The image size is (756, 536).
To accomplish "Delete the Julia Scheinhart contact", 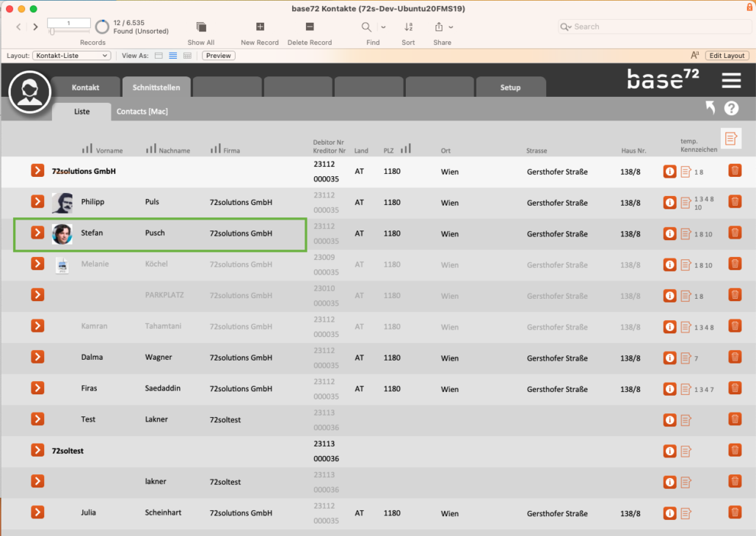I will (735, 513).
